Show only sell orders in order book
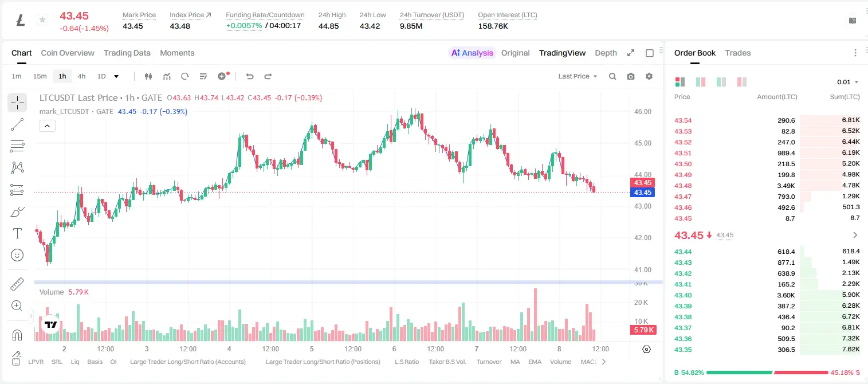 742,82
